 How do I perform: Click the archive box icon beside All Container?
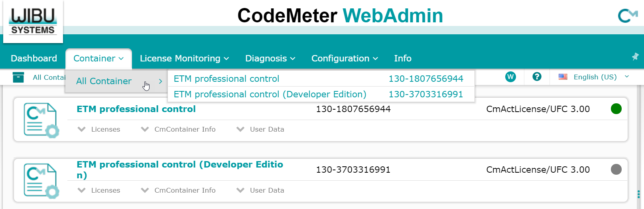[18, 77]
